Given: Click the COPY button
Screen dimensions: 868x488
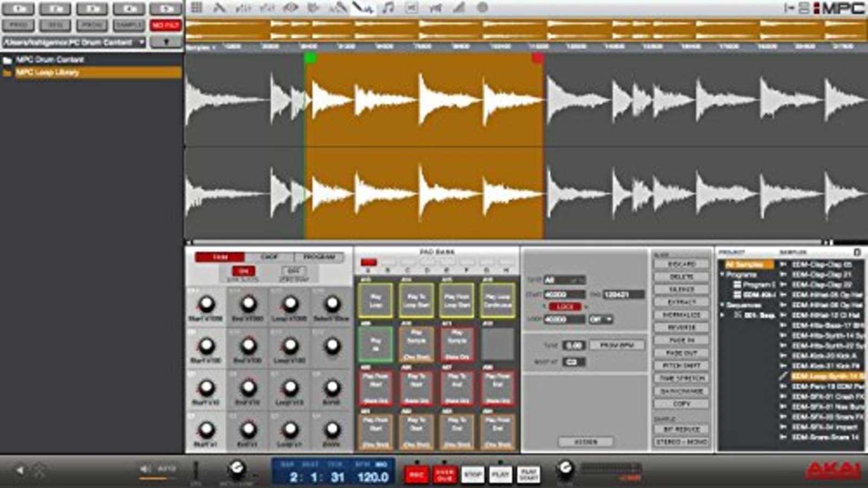Looking at the screenshot, I should tap(681, 404).
